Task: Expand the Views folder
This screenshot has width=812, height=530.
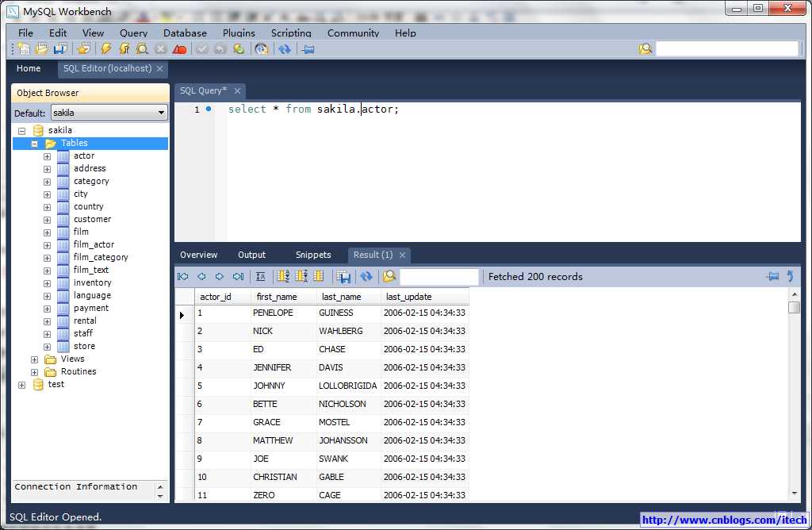Action: (34, 359)
